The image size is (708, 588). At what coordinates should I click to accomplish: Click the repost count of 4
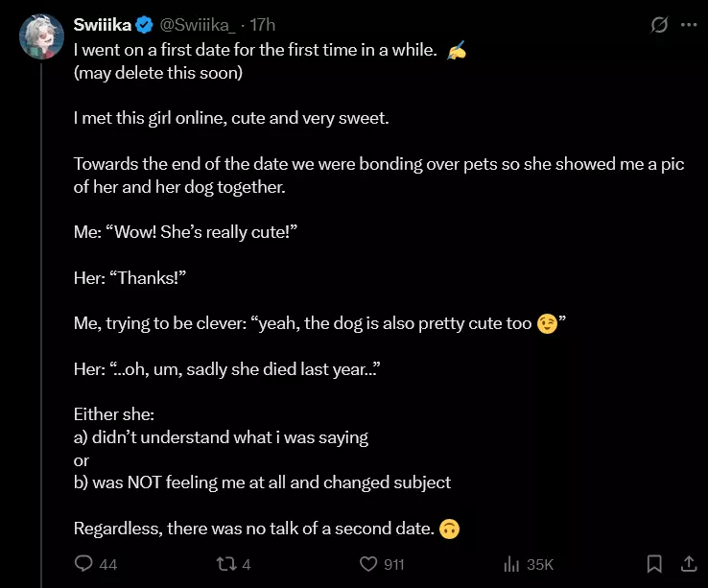(x=247, y=564)
